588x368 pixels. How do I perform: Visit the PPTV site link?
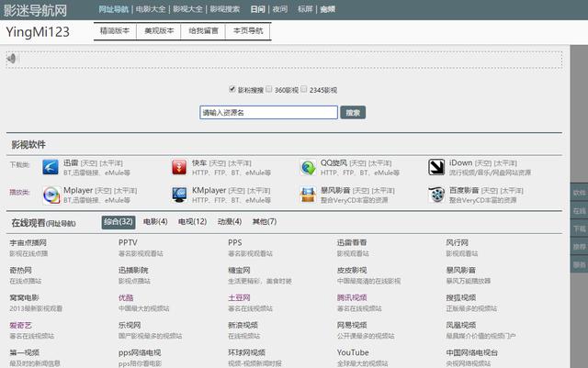(128, 243)
